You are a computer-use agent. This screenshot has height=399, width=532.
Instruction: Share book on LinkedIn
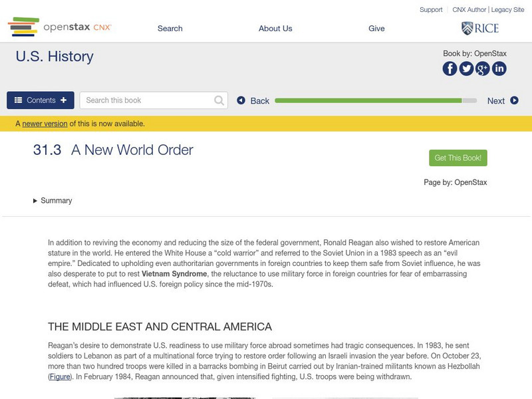(x=499, y=68)
